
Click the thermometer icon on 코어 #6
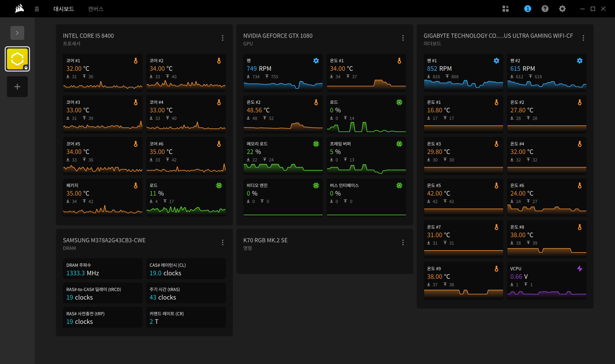(x=219, y=144)
